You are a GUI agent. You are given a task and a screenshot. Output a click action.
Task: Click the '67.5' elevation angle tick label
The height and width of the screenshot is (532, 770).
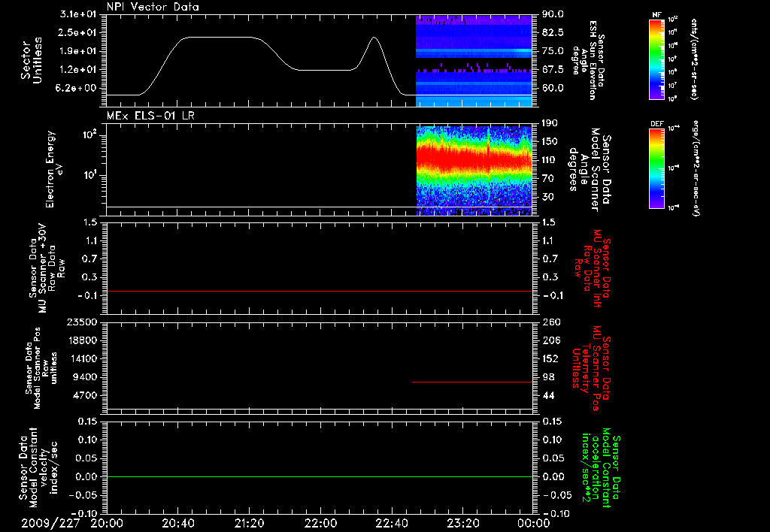553,70
